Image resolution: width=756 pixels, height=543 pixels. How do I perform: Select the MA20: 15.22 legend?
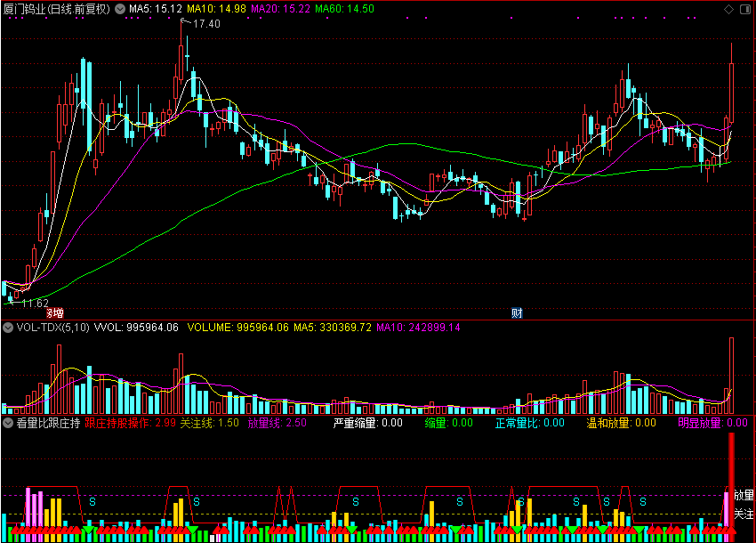coord(280,9)
